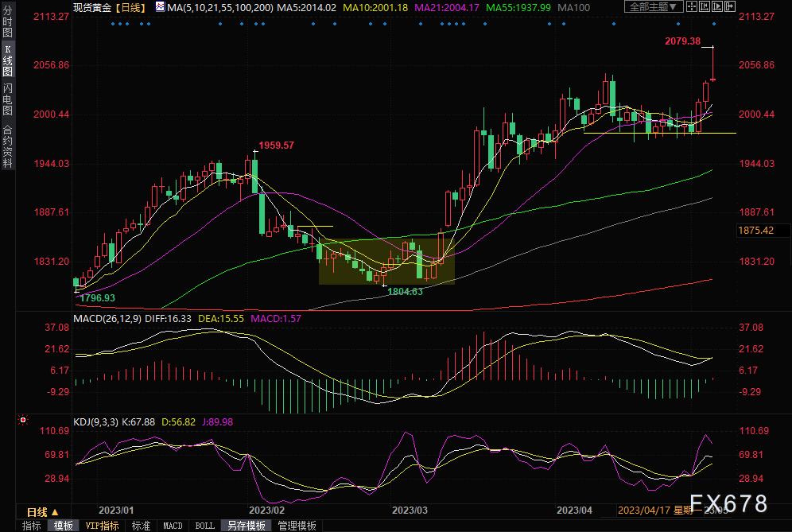Open the 闪电图 sidebar view
Screen dimensions: 792x532
[7, 99]
